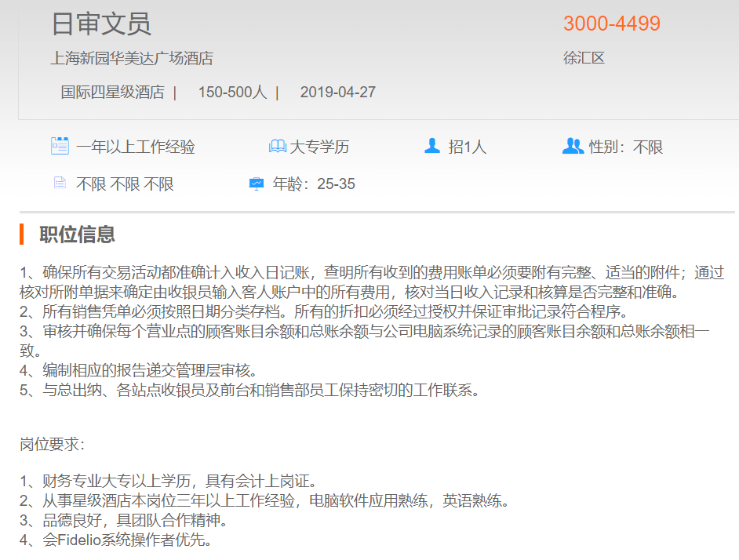Select the 徐汇区 district label
Screen dimensions: 739x560
coord(584,58)
